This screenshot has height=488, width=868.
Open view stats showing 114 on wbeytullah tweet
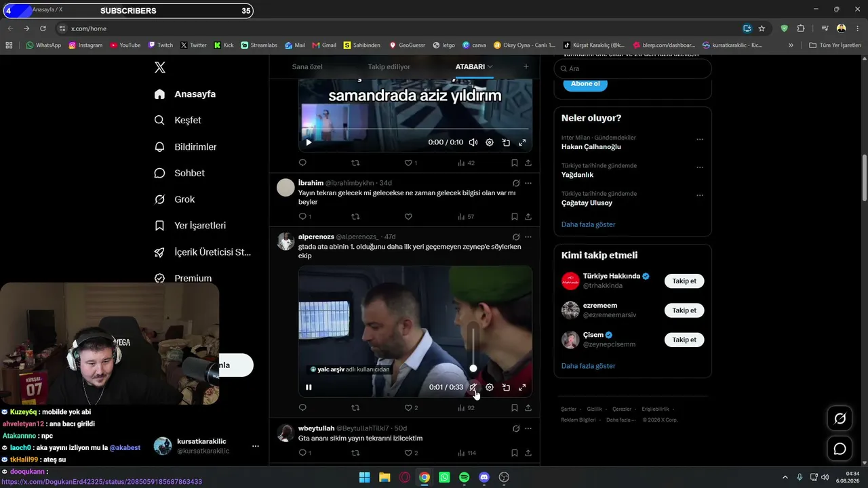click(467, 453)
